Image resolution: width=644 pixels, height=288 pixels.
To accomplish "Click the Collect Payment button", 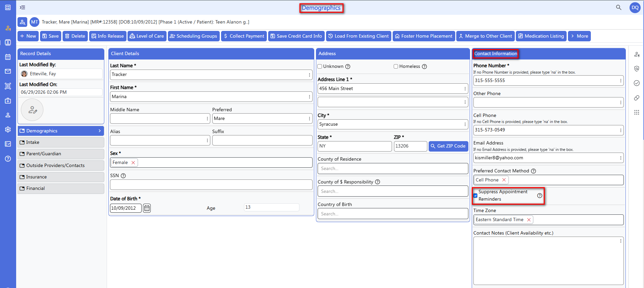I will 244,36.
